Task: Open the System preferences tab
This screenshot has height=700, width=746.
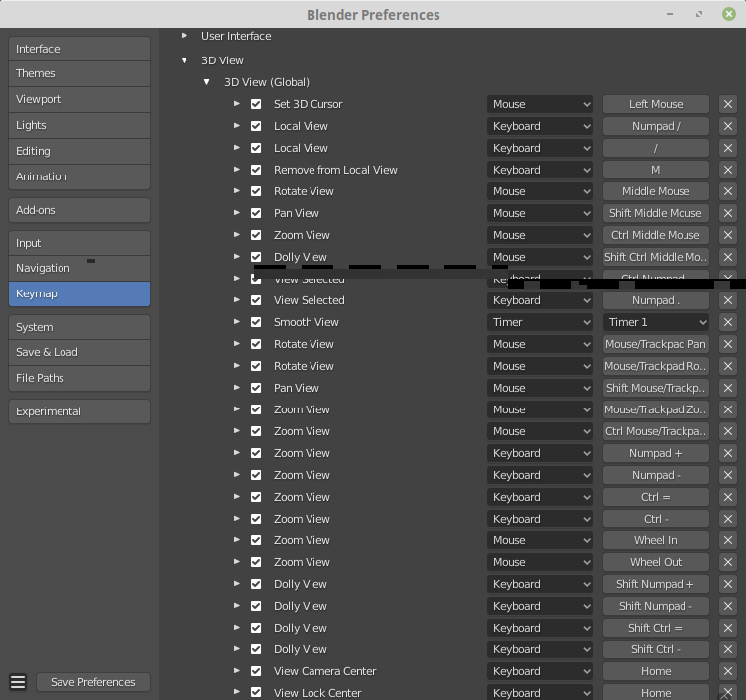Action: click(x=79, y=327)
